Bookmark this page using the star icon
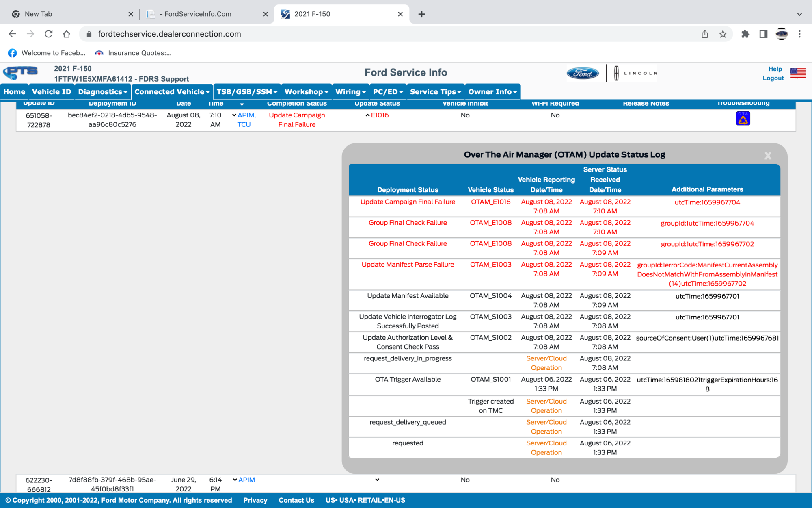 [x=723, y=34]
